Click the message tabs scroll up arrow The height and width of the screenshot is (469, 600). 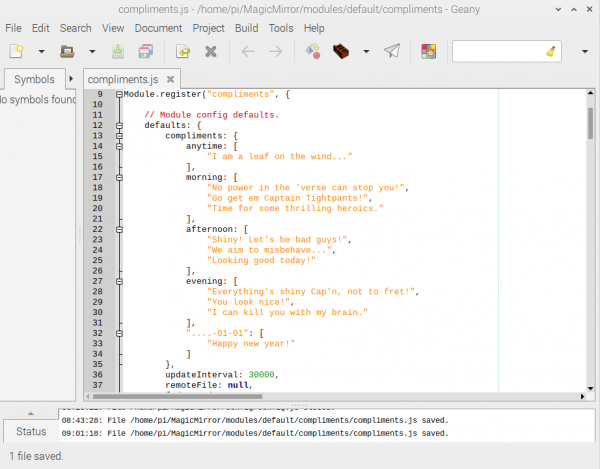tap(31, 413)
